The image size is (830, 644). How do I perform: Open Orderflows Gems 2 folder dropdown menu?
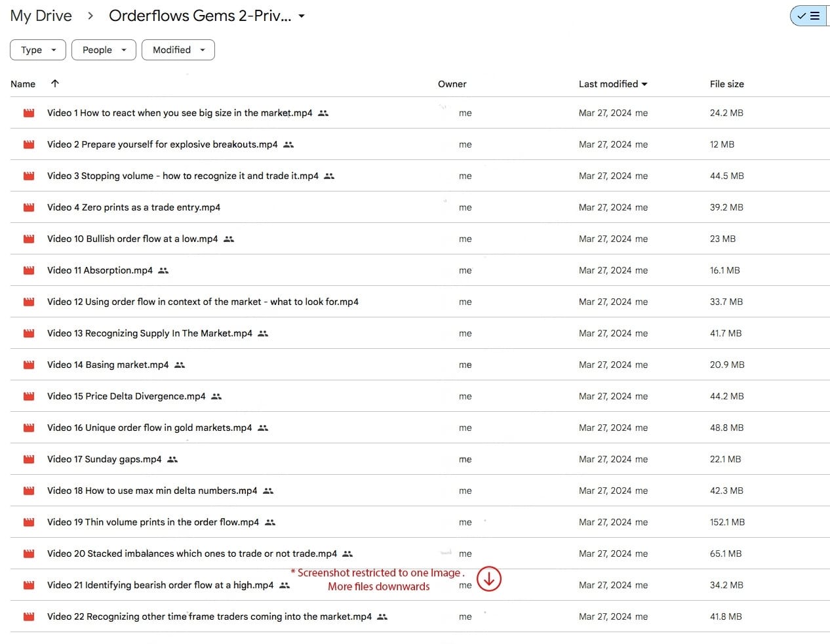coord(302,16)
